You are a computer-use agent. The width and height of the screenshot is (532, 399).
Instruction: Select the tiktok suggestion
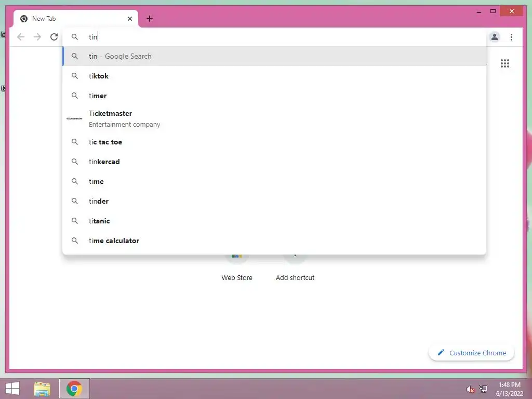point(275,76)
